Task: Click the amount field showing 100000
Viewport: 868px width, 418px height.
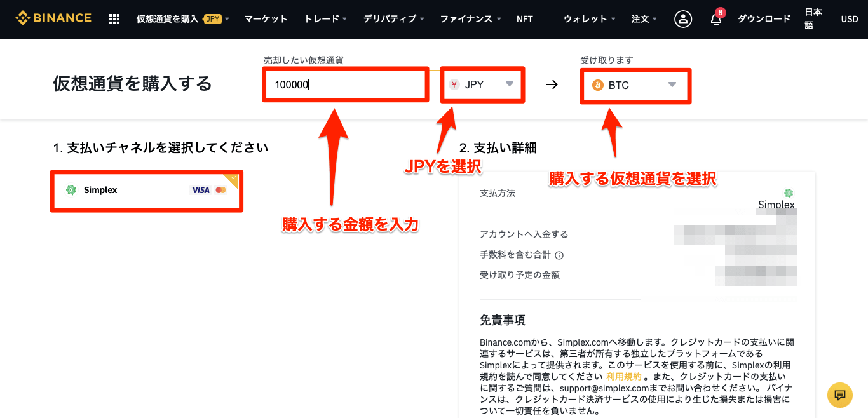Action: tap(346, 84)
